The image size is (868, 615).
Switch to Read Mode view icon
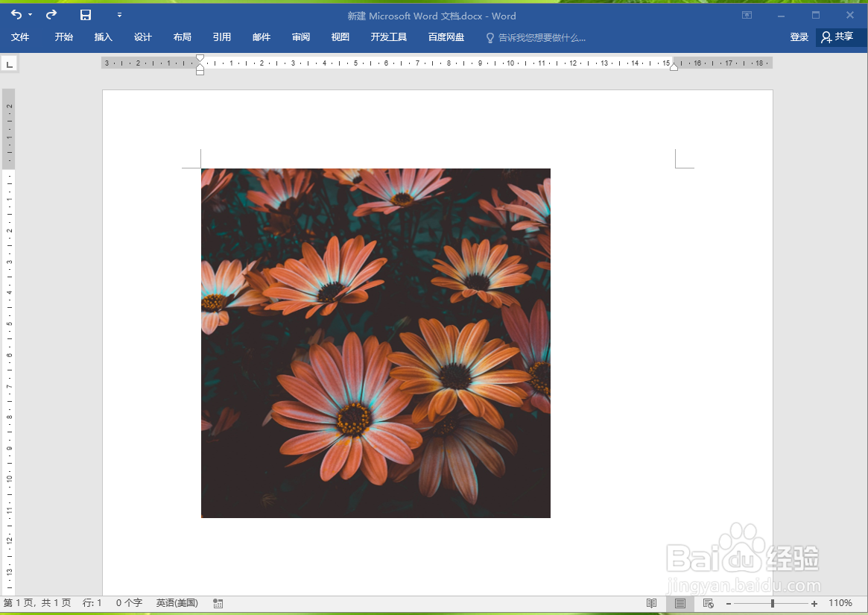coord(651,603)
